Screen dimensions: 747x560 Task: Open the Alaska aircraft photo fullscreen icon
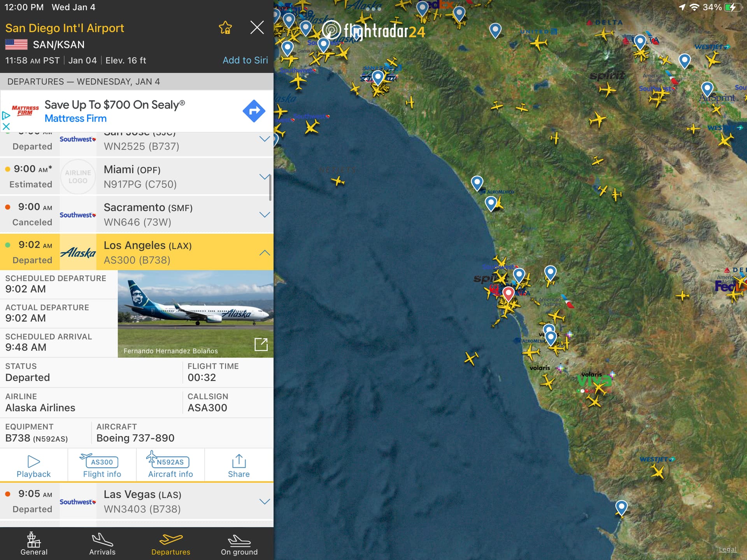(x=261, y=344)
